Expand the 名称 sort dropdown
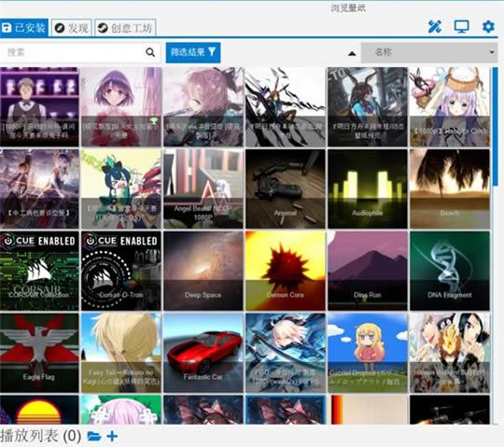Image resolution: width=504 pixels, height=447 pixels. (429, 52)
